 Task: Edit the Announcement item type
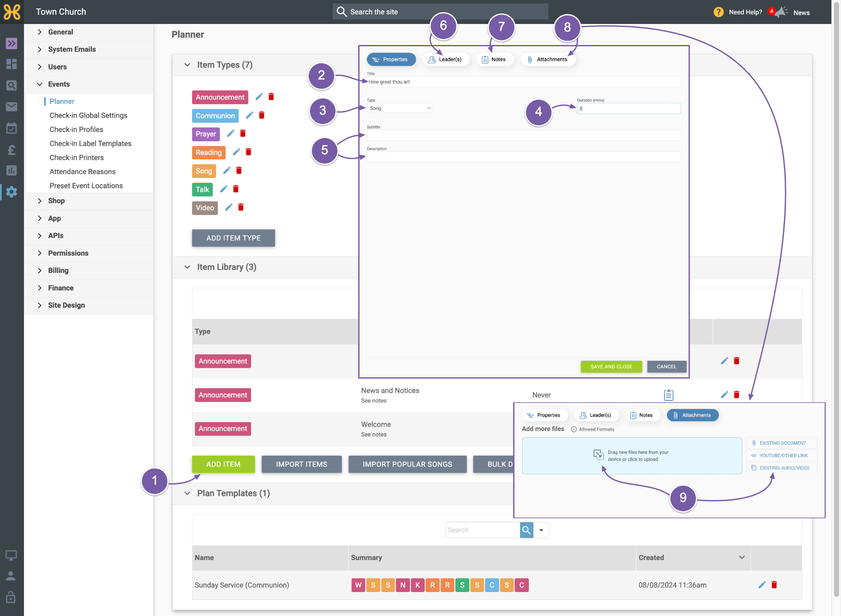259,97
